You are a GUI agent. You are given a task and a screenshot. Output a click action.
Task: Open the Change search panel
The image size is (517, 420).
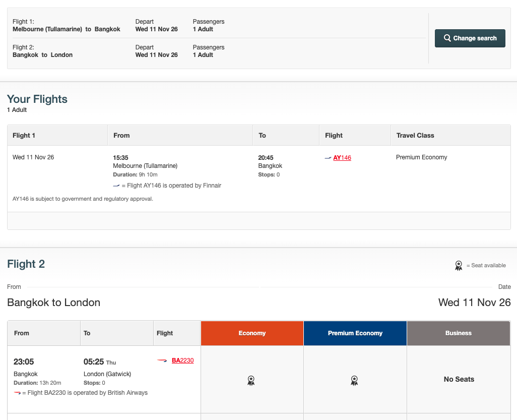pyautogui.click(x=470, y=38)
